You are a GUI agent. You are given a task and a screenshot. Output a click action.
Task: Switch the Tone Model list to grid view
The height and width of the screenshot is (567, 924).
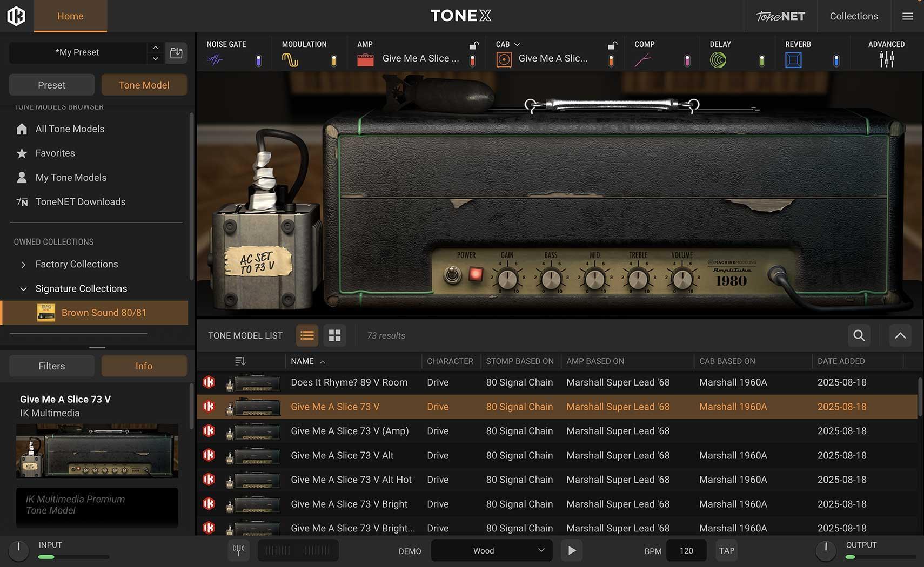click(x=334, y=335)
